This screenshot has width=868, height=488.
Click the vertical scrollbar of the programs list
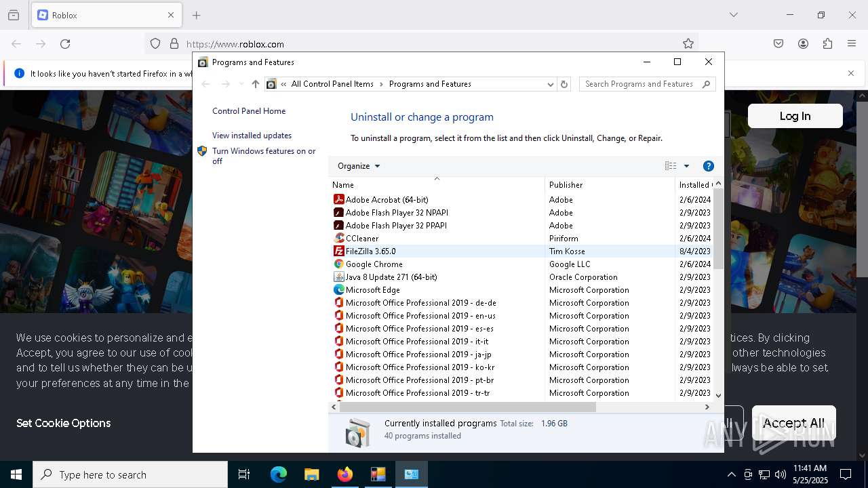click(718, 228)
